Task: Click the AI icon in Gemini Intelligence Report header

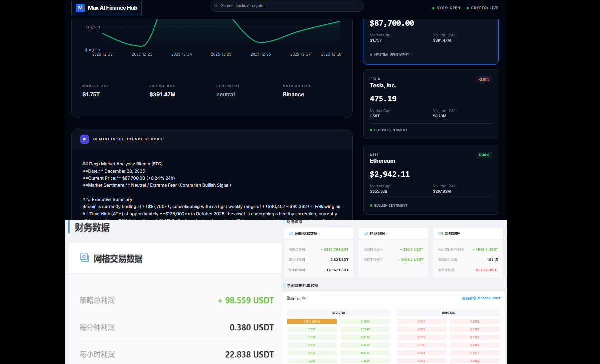Action: click(85, 139)
